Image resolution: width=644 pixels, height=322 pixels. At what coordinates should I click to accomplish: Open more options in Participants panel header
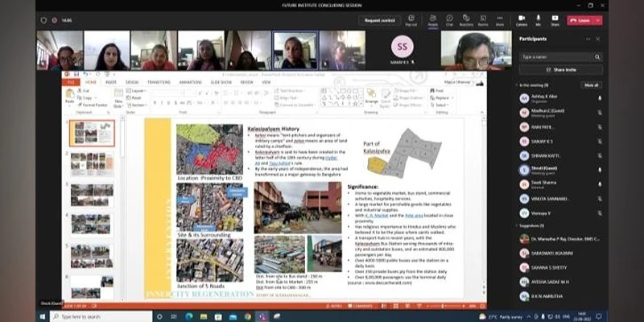(x=588, y=39)
